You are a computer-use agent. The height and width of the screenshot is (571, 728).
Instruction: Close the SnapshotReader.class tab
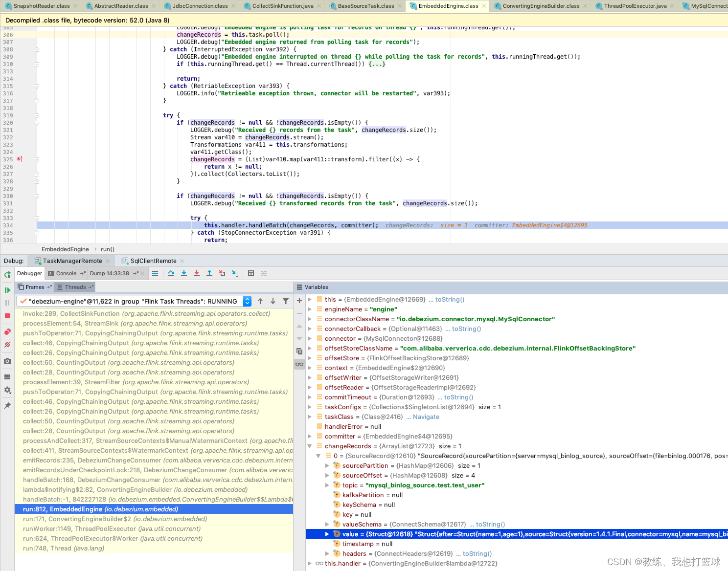click(75, 6)
